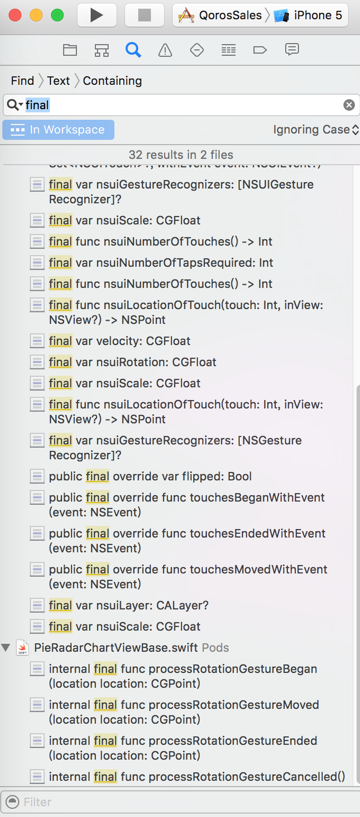Open the Project navigator folder icon

tap(70, 50)
